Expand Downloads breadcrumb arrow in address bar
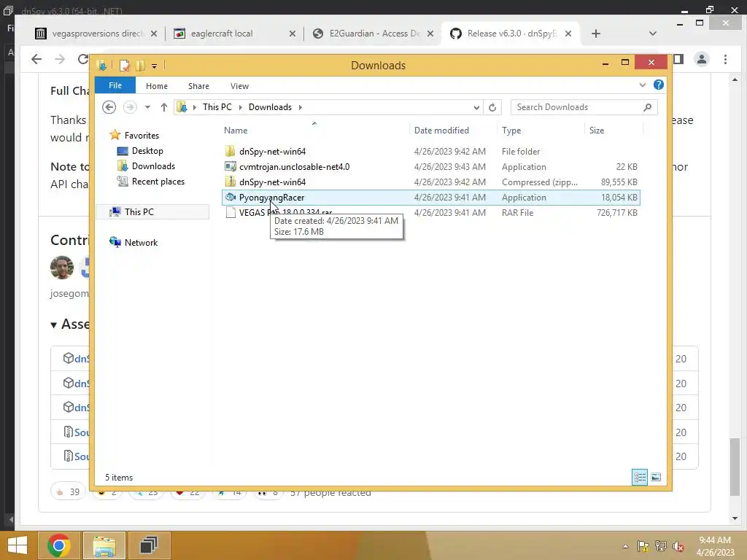 point(300,107)
